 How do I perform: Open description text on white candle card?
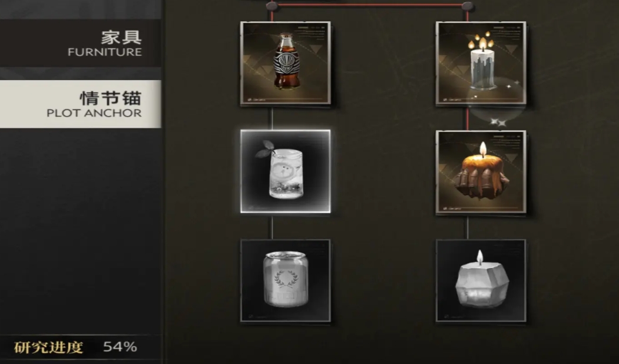pos(507,34)
